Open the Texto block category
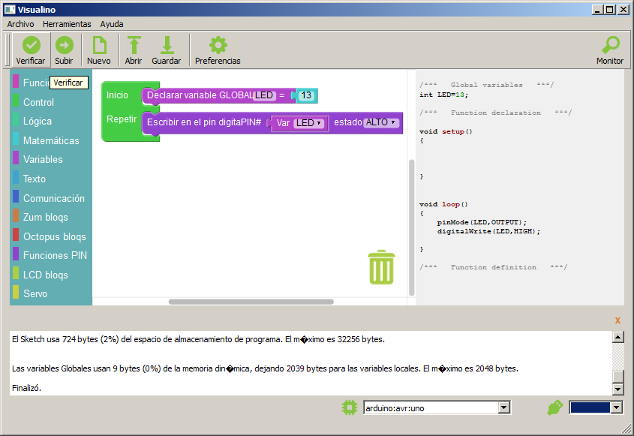Image resolution: width=634 pixels, height=436 pixels. click(34, 179)
